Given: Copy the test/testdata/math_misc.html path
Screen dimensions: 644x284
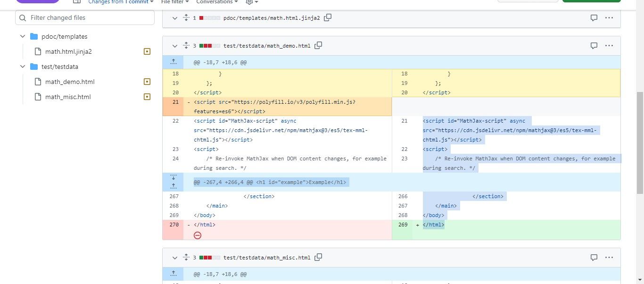Looking at the screenshot, I should pyautogui.click(x=318, y=257).
